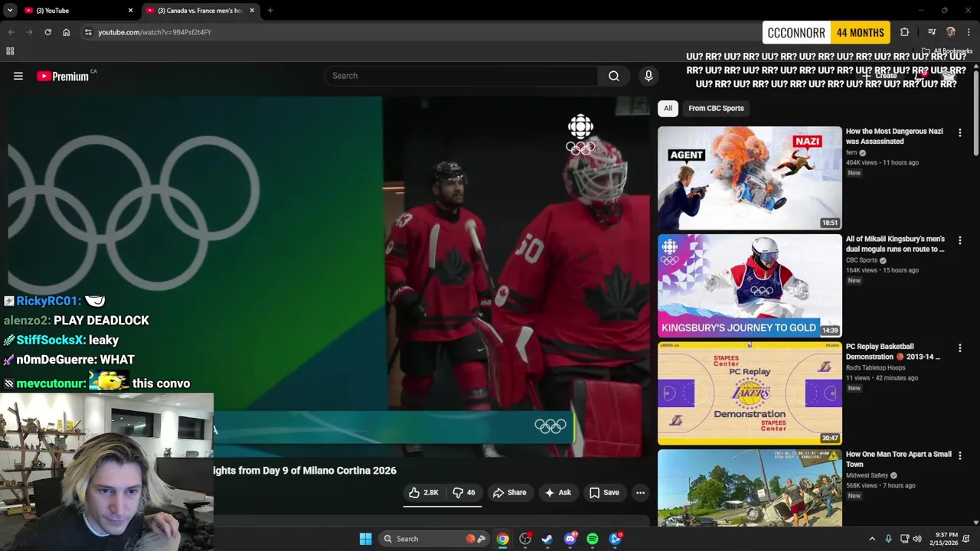Open the YouTube hamburger guide menu
Viewport: 980px width, 551px height.
click(x=18, y=76)
